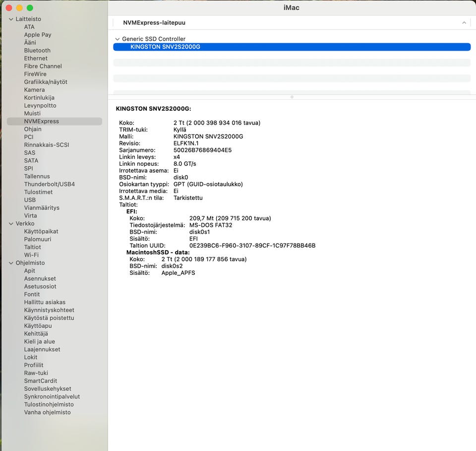This screenshot has width=476, height=451.
Task: Select Bluetooth in the sidebar
Action: 37,51
